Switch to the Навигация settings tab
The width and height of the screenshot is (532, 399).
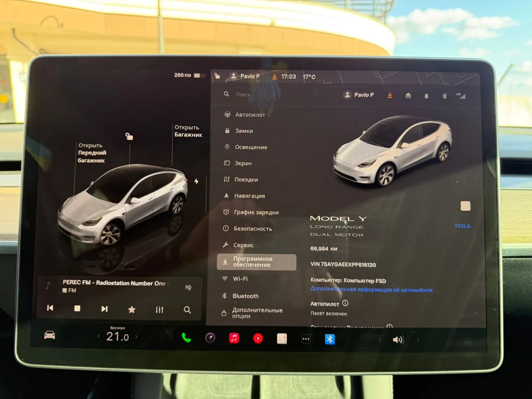click(249, 195)
